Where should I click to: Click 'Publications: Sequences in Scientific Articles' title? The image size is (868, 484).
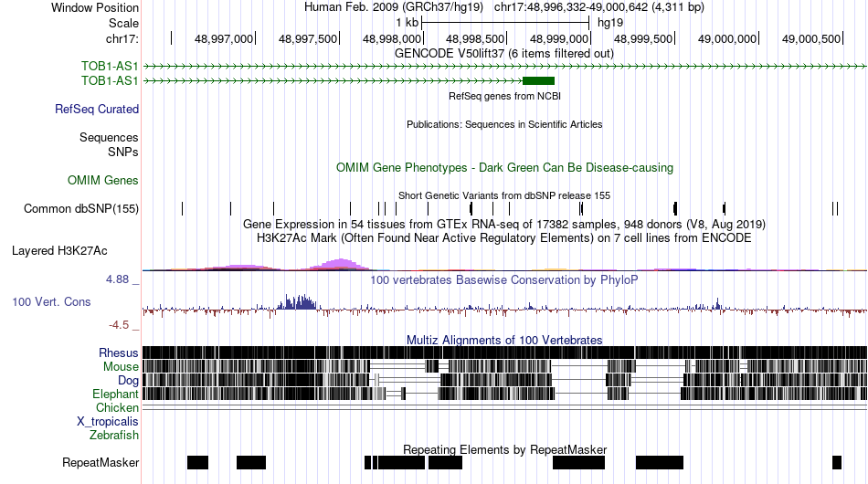click(x=504, y=124)
